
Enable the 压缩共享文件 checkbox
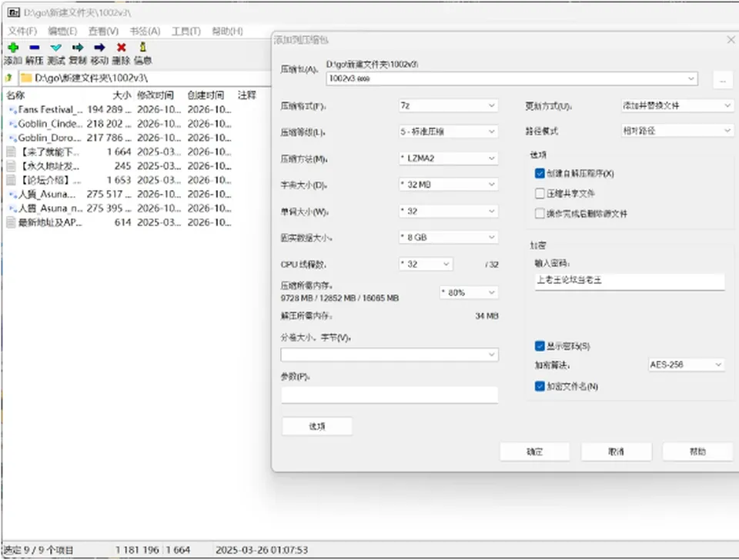(x=540, y=194)
